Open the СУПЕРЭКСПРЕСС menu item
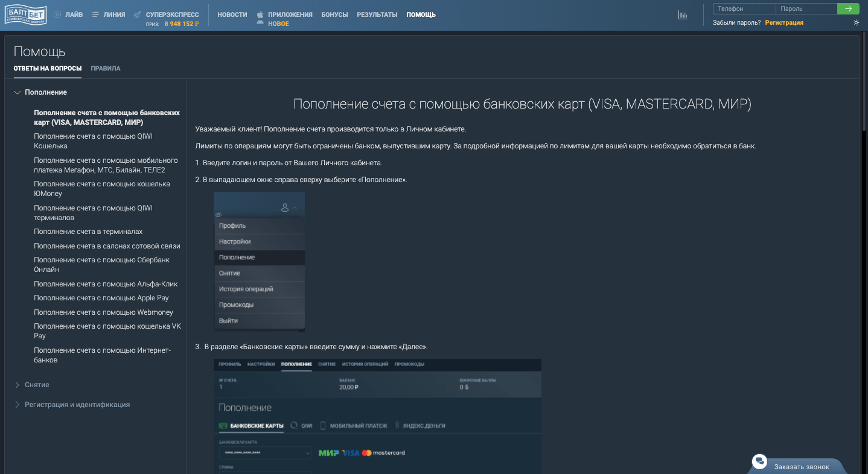The image size is (868, 474). pyautogui.click(x=173, y=14)
